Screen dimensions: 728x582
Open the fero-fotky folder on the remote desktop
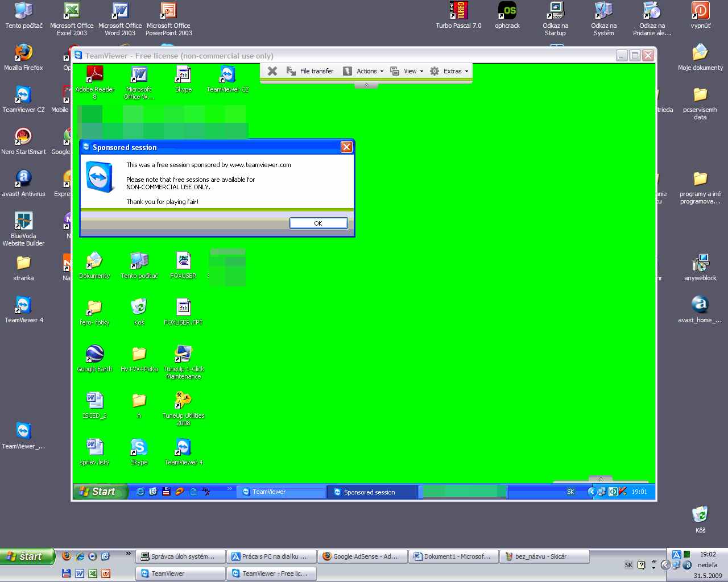(94, 312)
